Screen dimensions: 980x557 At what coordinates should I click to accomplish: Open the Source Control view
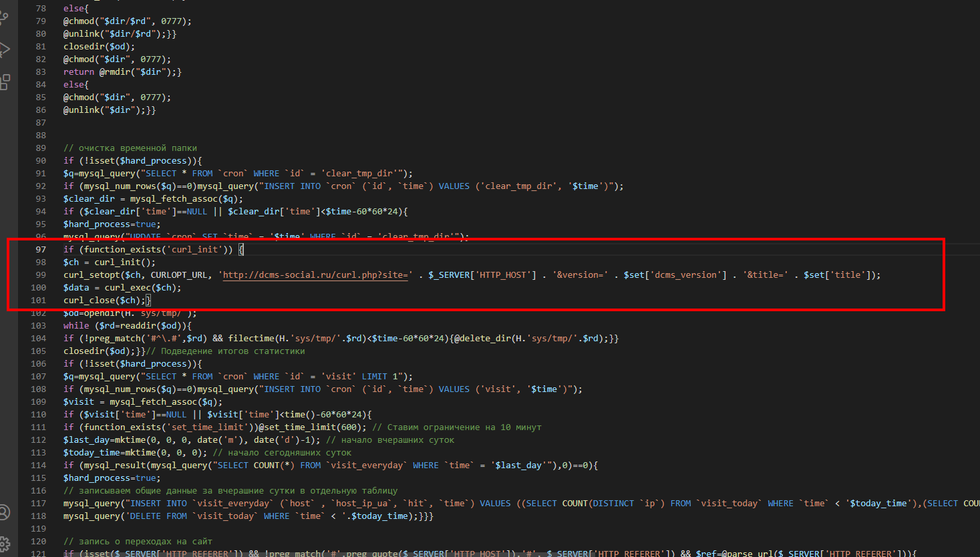pyautogui.click(x=5, y=17)
